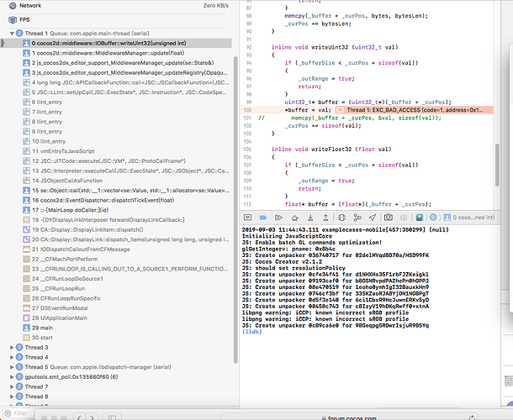Click the error annotation icon beside 'Thread 1: EXC_BAD_ACCESS'
Viewport: 513px width, 420px height.
pyautogui.click(x=341, y=110)
